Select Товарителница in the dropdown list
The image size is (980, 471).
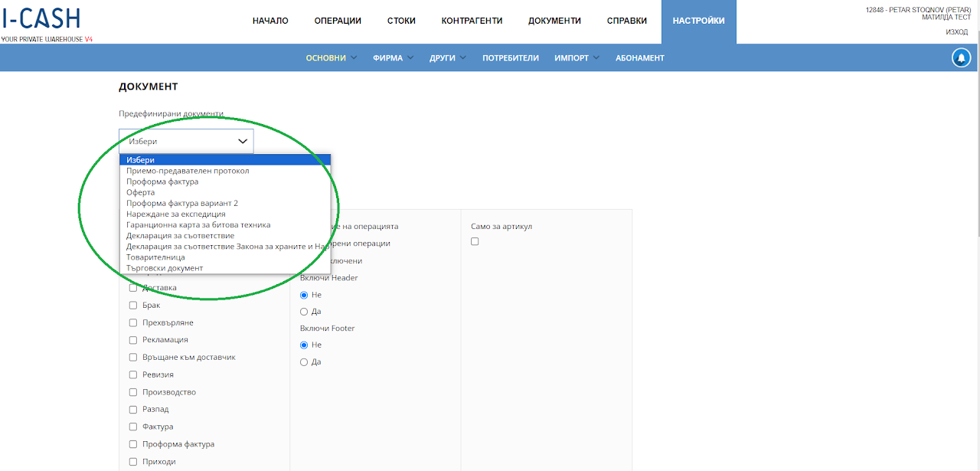225,257
